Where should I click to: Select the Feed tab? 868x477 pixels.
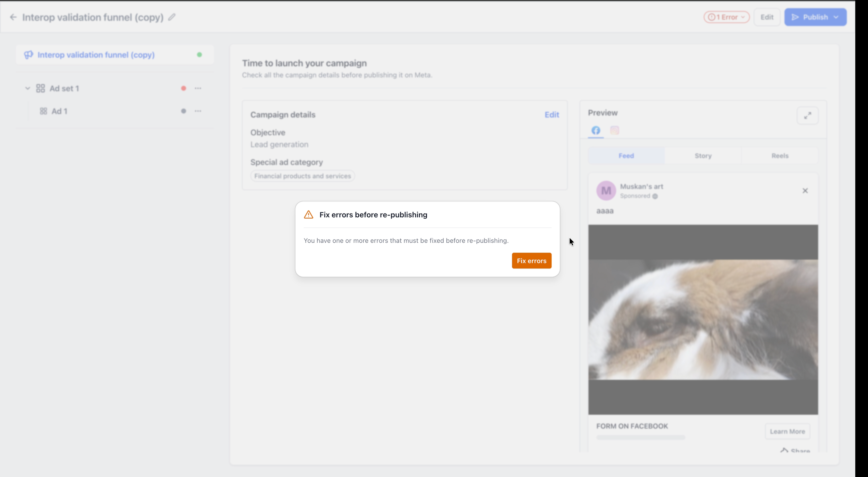point(626,156)
